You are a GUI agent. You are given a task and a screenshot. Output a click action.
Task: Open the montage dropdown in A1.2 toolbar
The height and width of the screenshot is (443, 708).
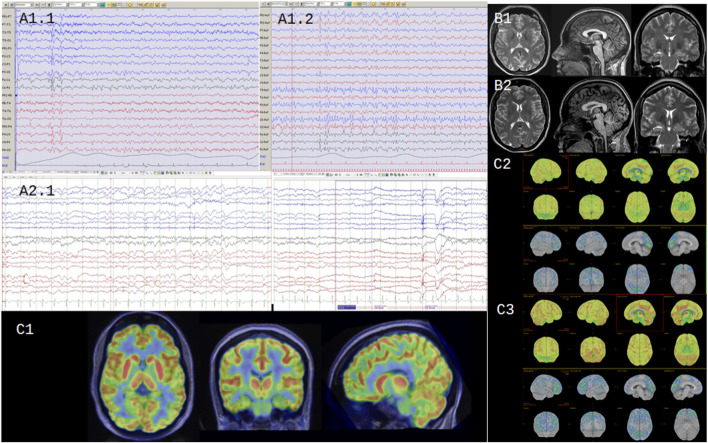279,4
